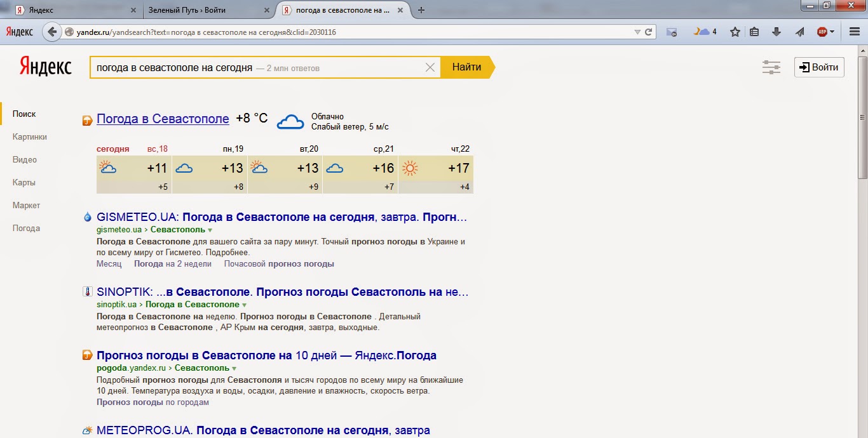The width and height of the screenshot is (868, 438).
Task: Open Прогноз погоды в Севастополе на 10 дней
Action: [x=266, y=355]
